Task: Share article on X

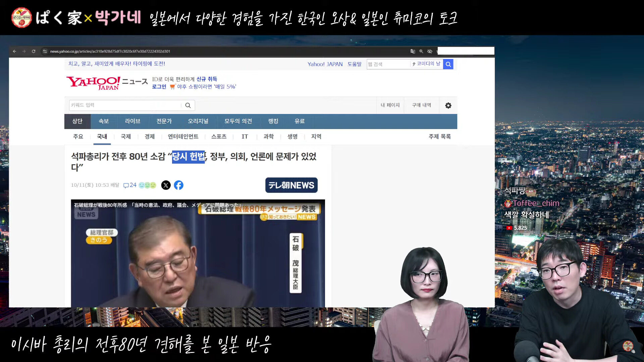Action: 166,185
